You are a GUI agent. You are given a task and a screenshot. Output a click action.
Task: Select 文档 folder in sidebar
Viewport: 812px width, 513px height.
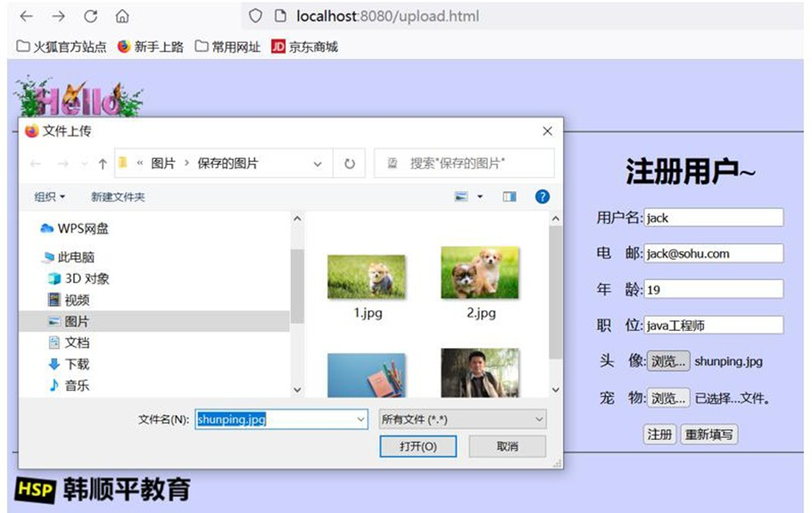pos(69,343)
